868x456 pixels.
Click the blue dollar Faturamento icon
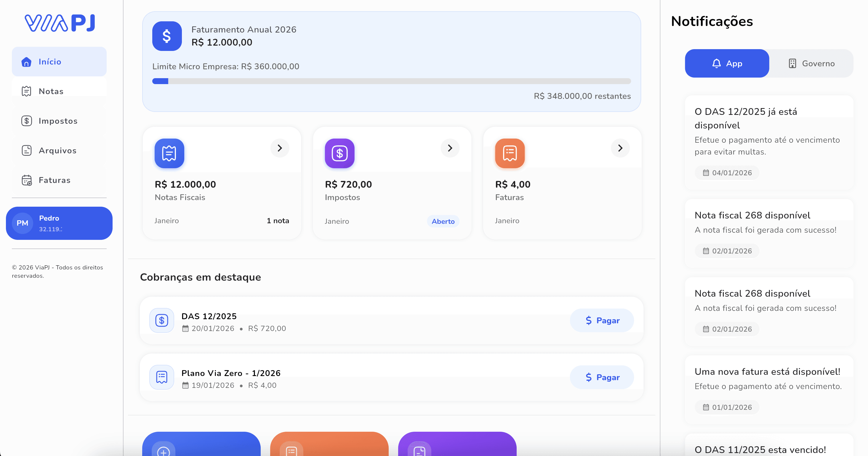167,36
